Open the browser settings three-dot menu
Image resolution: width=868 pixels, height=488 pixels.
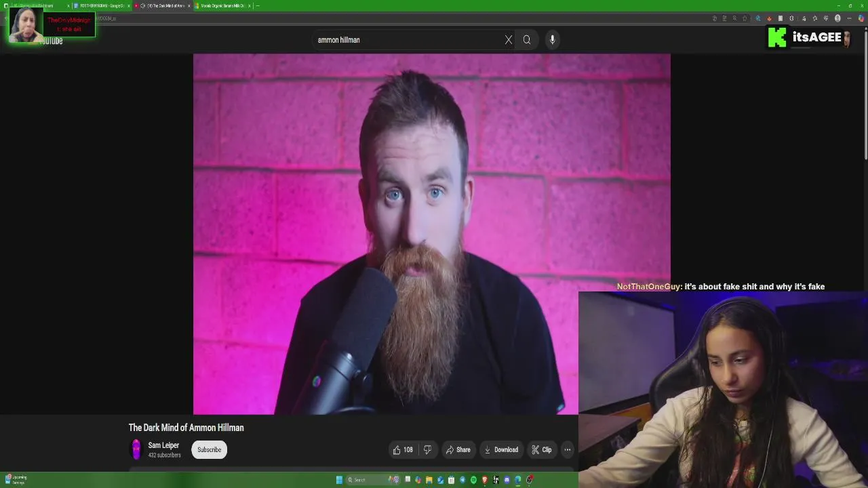point(849,18)
